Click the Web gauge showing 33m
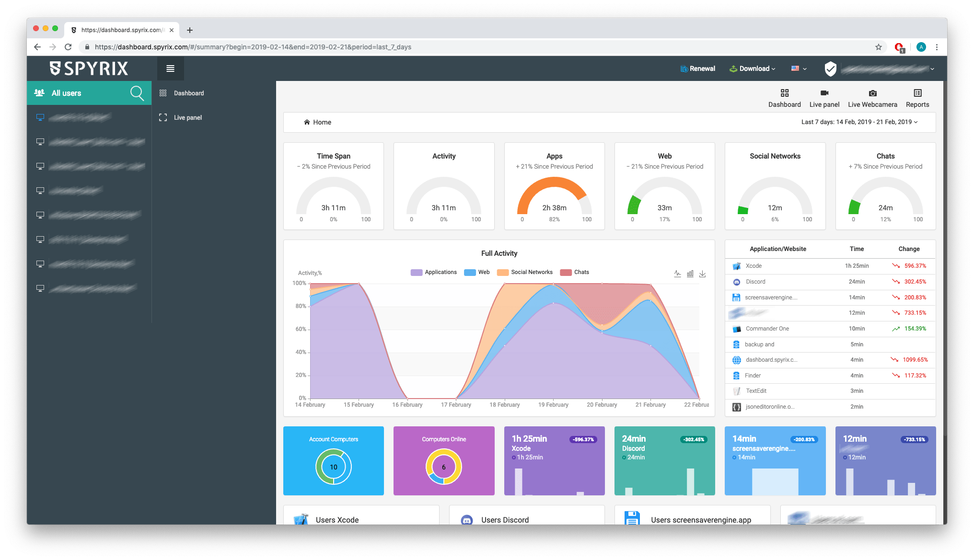 pos(665,196)
